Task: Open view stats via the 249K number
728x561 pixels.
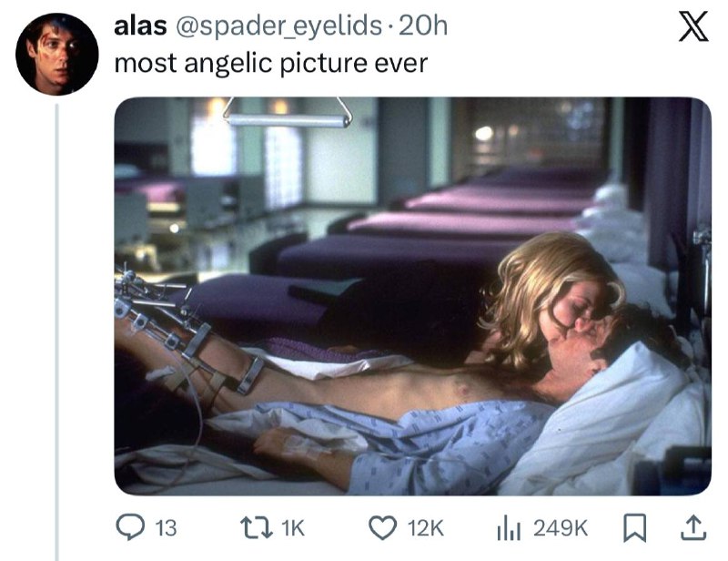Action: click(561, 528)
